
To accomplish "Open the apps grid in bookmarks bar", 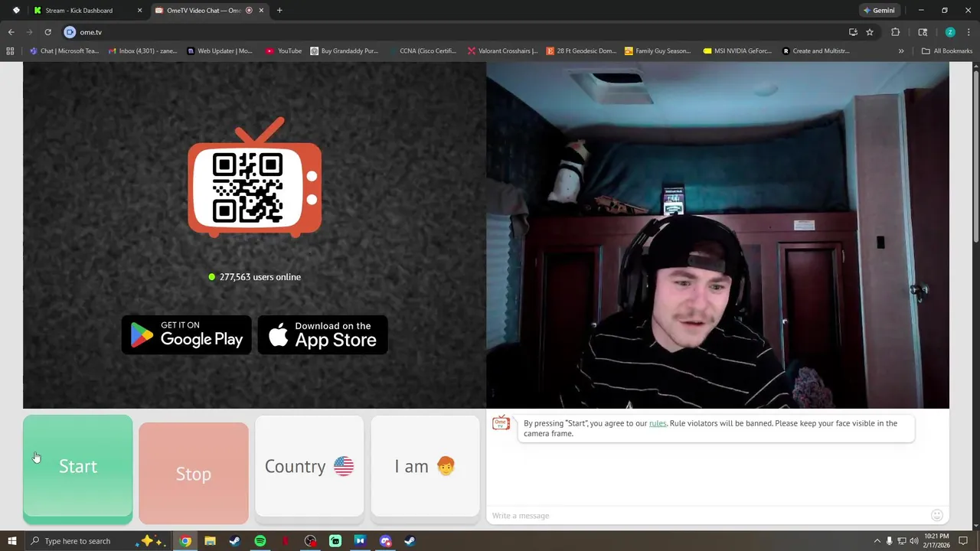I will point(10,51).
